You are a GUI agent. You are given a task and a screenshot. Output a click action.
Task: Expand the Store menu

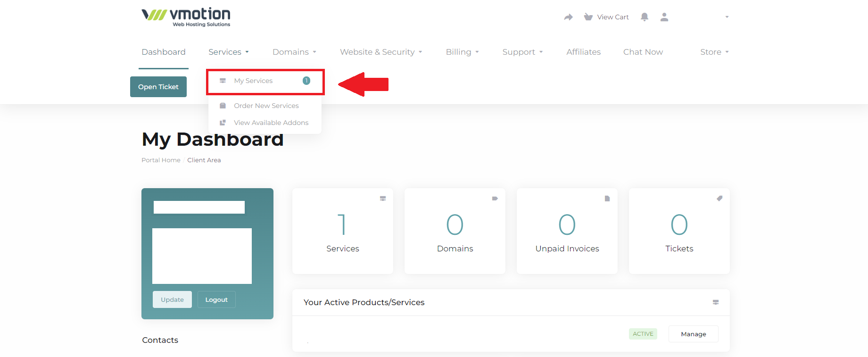tap(715, 52)
